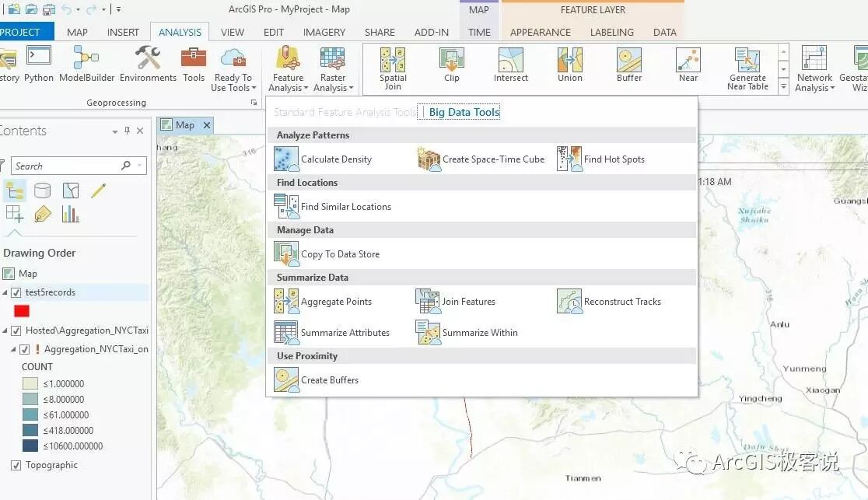Open the geoprocessing Tools toolbox

click(x=194, y=65)
